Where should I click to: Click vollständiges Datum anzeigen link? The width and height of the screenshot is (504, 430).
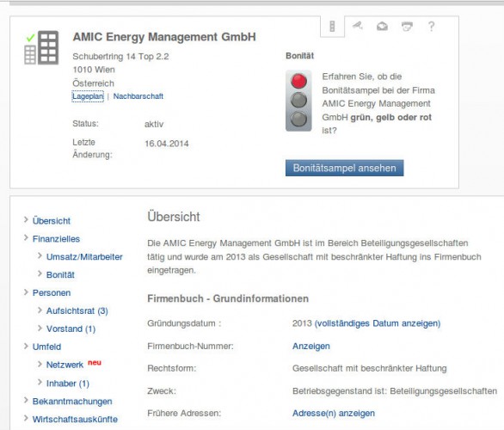[x=378, y=323]
